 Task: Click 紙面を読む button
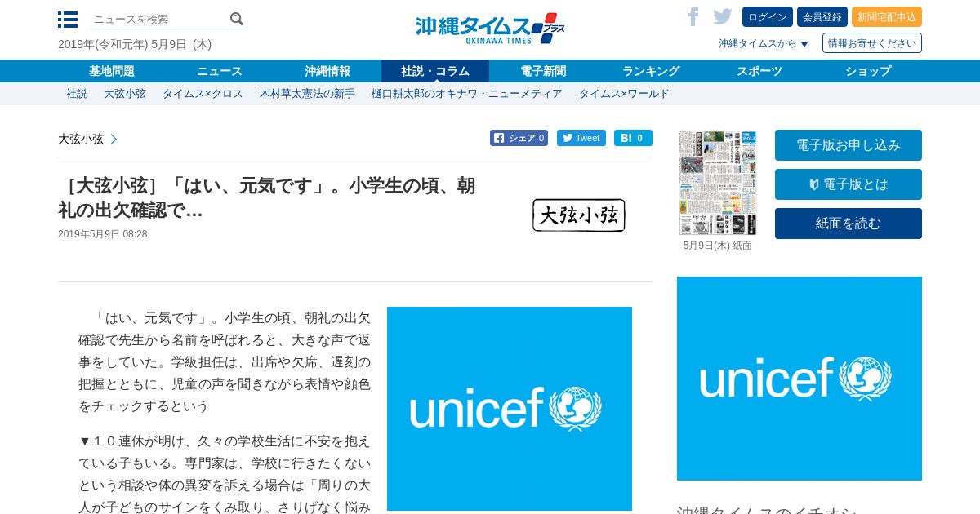(849, 224)
